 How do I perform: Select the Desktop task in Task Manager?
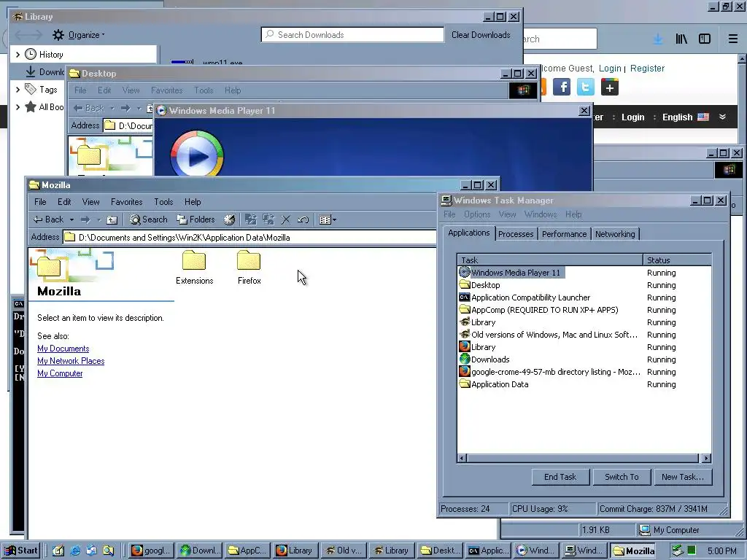click(x=584, y=285)
